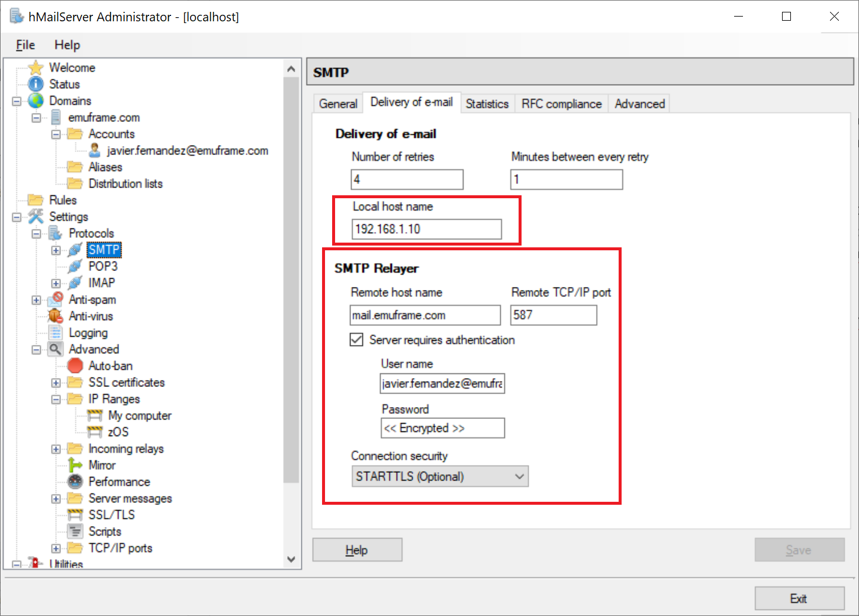Click the Welcome star icon
Viewport: 859px width, 616px height.
[x=36, y=67]
